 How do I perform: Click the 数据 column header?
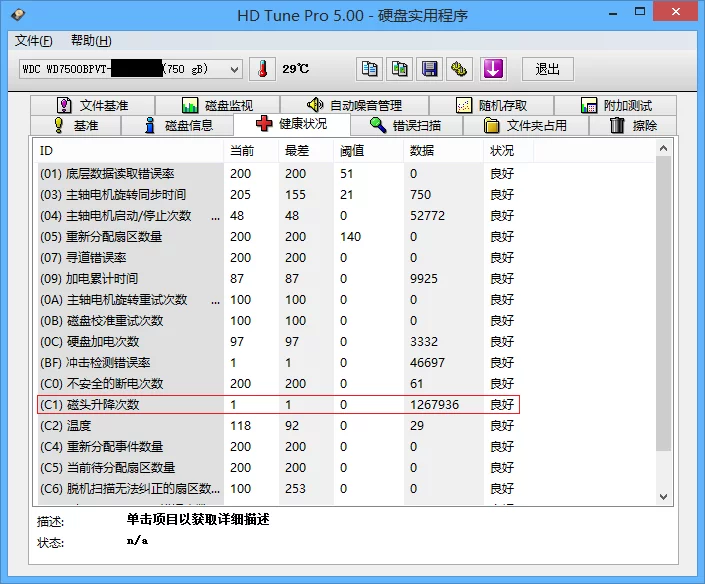click(443, 151)
